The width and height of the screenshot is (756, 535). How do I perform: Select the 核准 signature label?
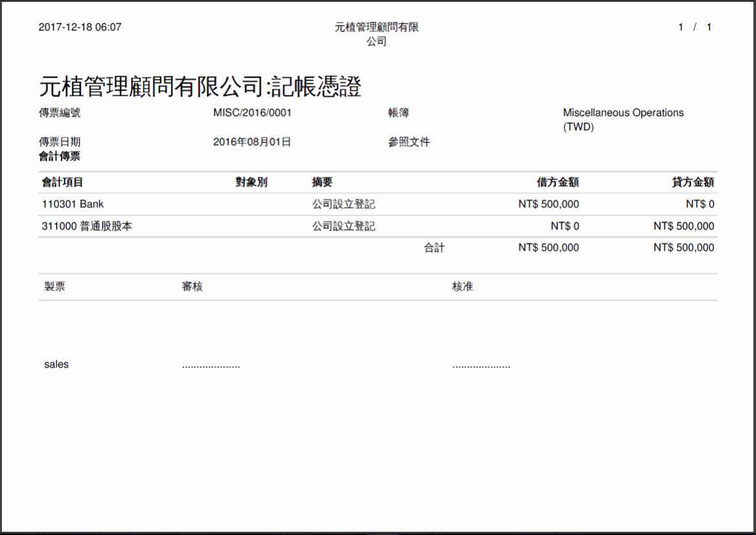tap(462, 286)
